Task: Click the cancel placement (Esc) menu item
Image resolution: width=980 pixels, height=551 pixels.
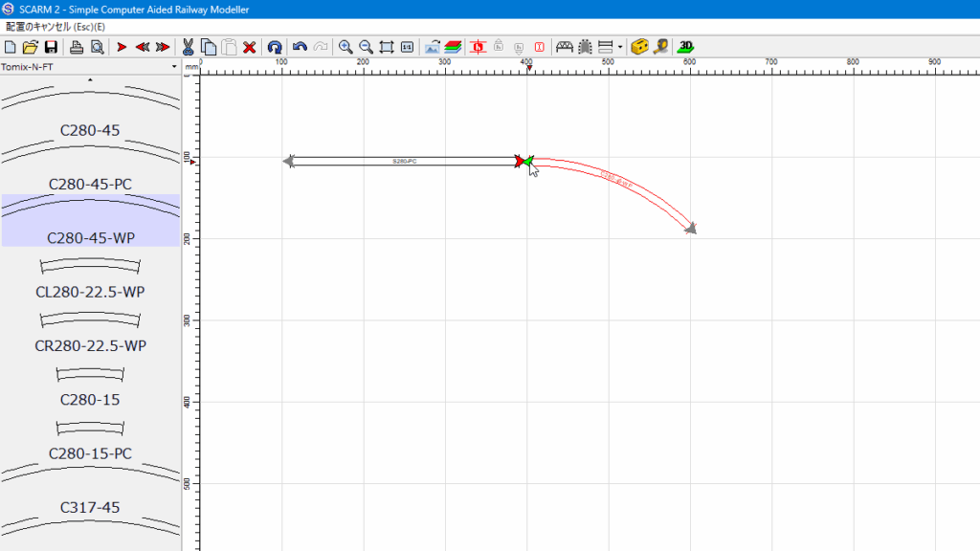Action: click(56, 27)
